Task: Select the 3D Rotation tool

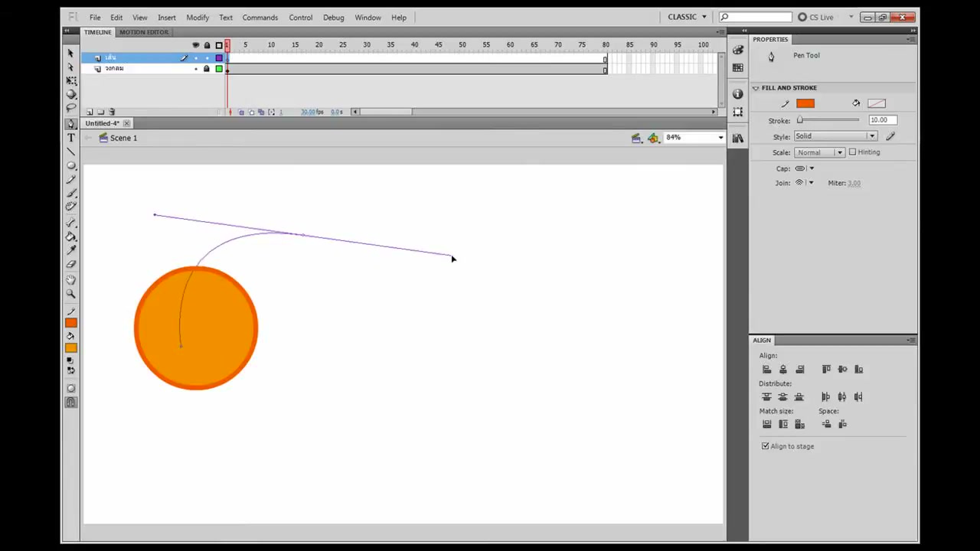Action: point(70,95)
